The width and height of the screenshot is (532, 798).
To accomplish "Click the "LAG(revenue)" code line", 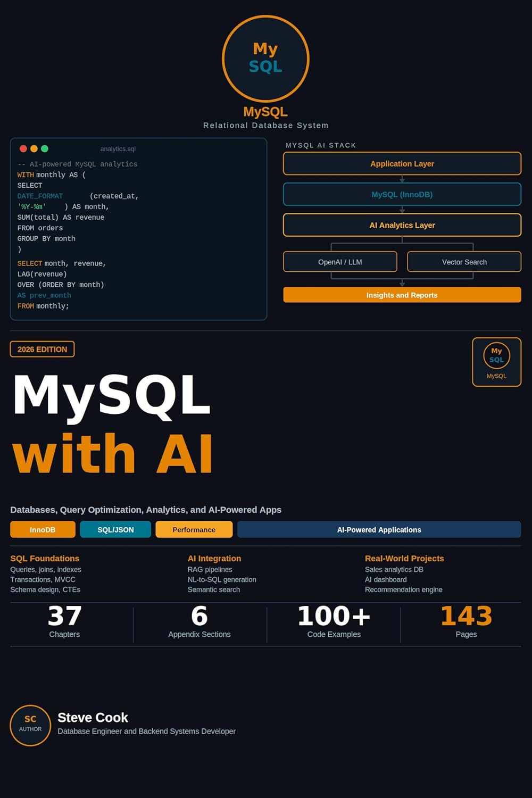I will 42,275.
